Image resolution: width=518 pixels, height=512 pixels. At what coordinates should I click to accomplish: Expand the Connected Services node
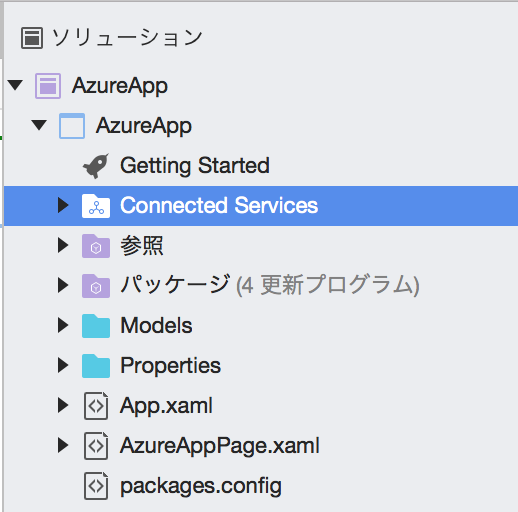point(63,205)
